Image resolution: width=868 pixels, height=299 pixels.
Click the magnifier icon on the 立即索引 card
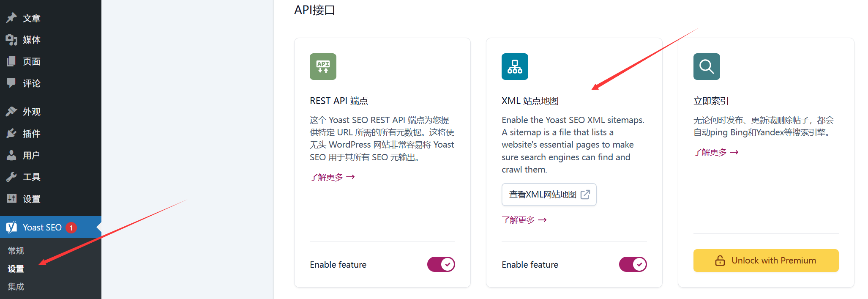coord(707,66)
